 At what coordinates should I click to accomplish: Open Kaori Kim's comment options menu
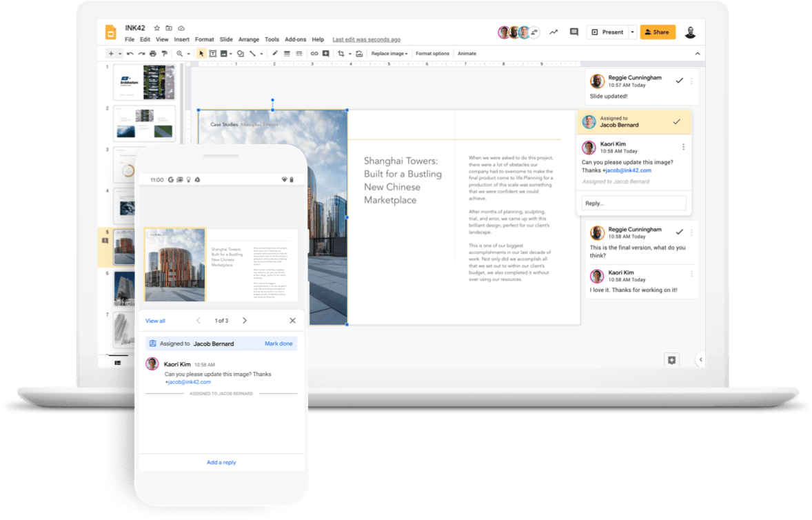tap(684, 147)
